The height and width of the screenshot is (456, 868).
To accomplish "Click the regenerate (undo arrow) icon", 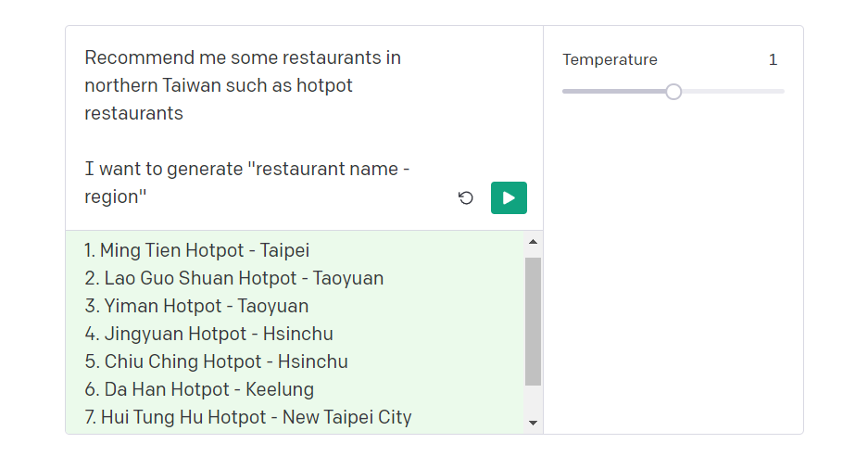I will pyautogui.click(x=466, y=197).
